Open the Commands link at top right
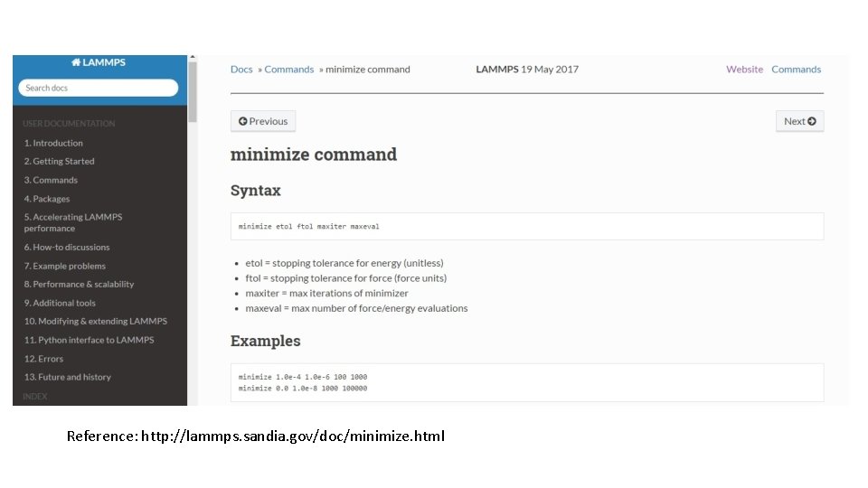This screenshot has height=488, width=868. tap(796, 70)
